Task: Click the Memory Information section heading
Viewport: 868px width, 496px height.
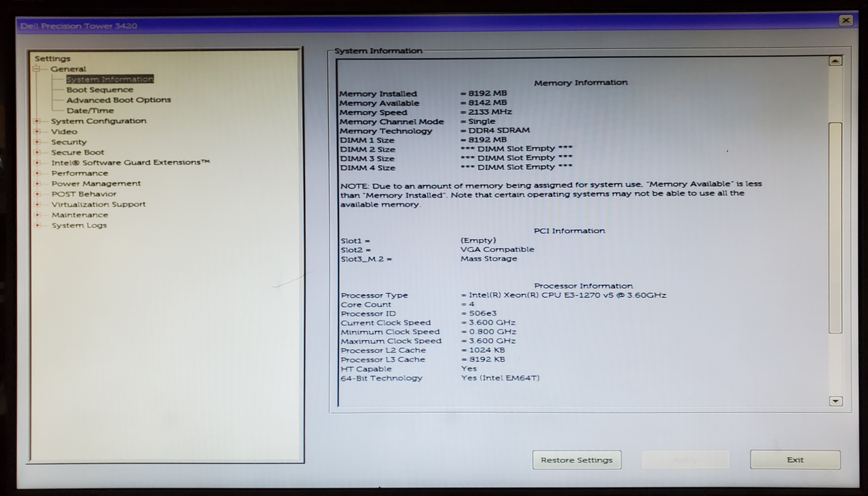Action: [x=581, y=83]
